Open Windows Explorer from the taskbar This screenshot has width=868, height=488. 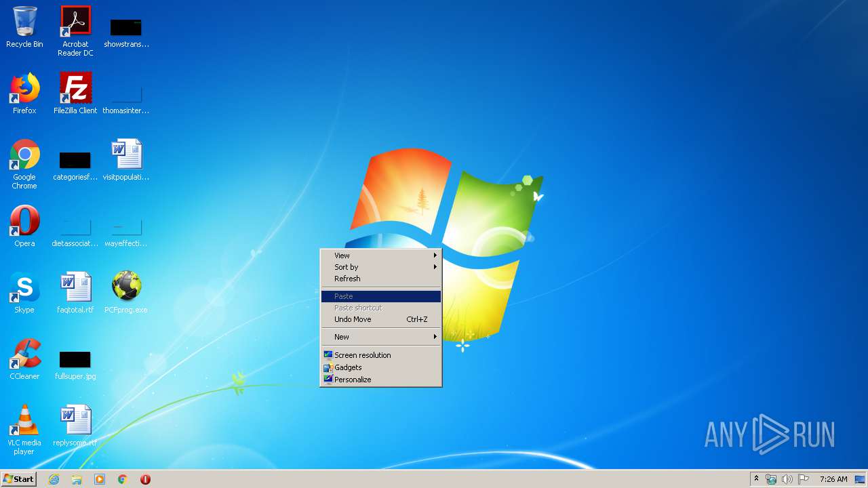(77, 479)
